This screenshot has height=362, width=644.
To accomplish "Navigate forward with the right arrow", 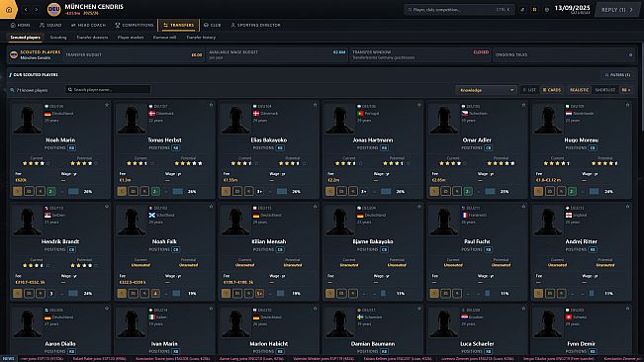I will tap(37, 10).
